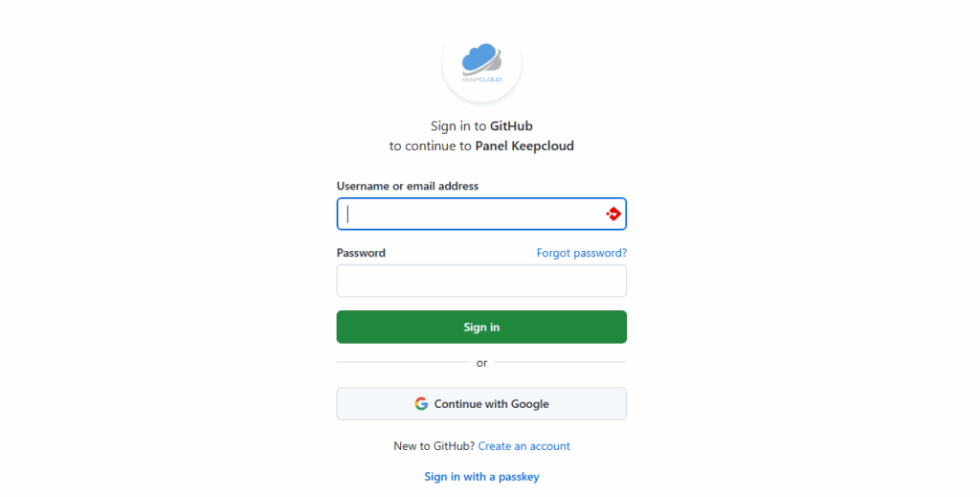Click the Keepcloud cloud logo
This screenshot has height=497, width=980.
[481, 62]
